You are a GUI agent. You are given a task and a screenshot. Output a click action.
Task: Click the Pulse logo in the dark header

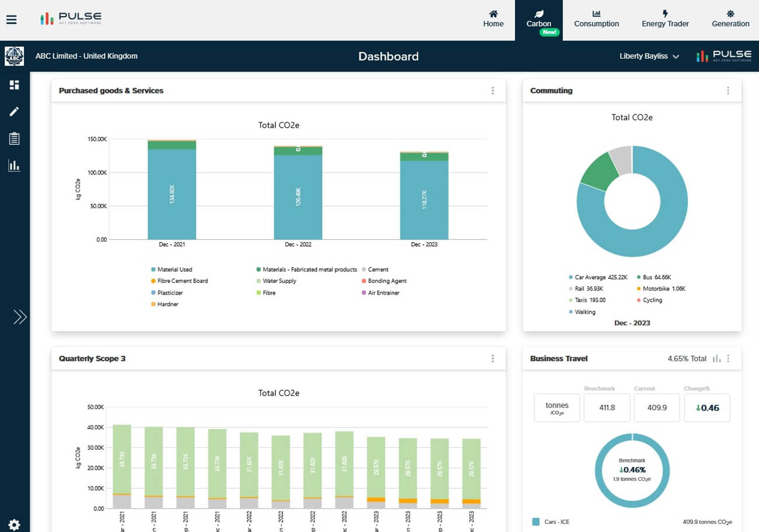point(724,56)
